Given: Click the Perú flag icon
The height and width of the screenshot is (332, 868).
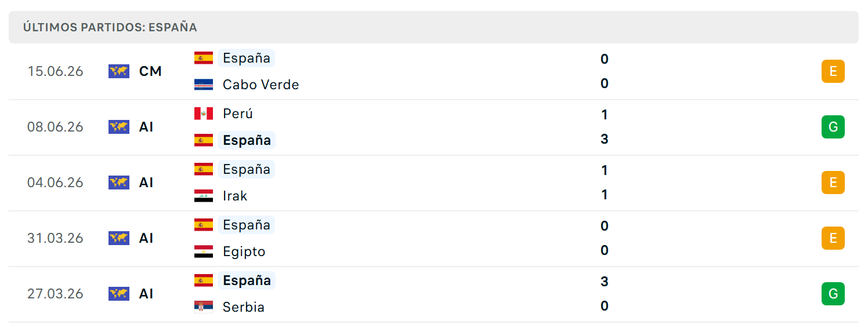Looking at the screenshot, I should tap(204, 114).
